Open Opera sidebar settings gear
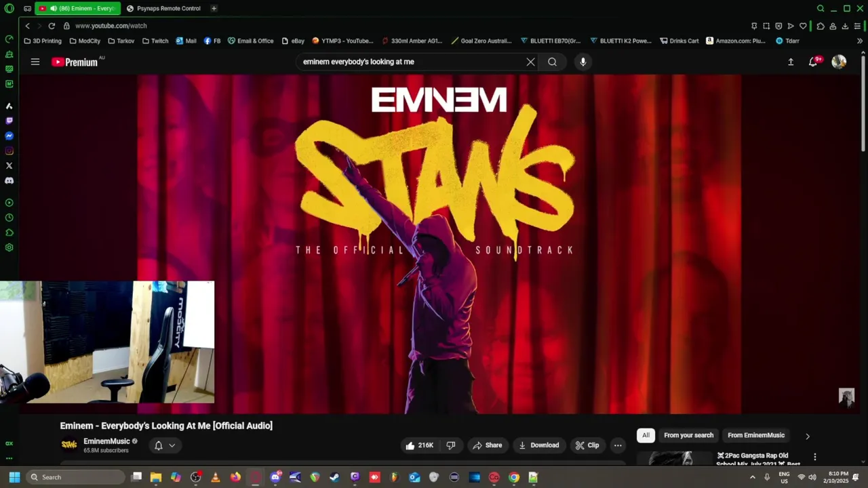This screenshot has height=488, width=868. [9, 247]
